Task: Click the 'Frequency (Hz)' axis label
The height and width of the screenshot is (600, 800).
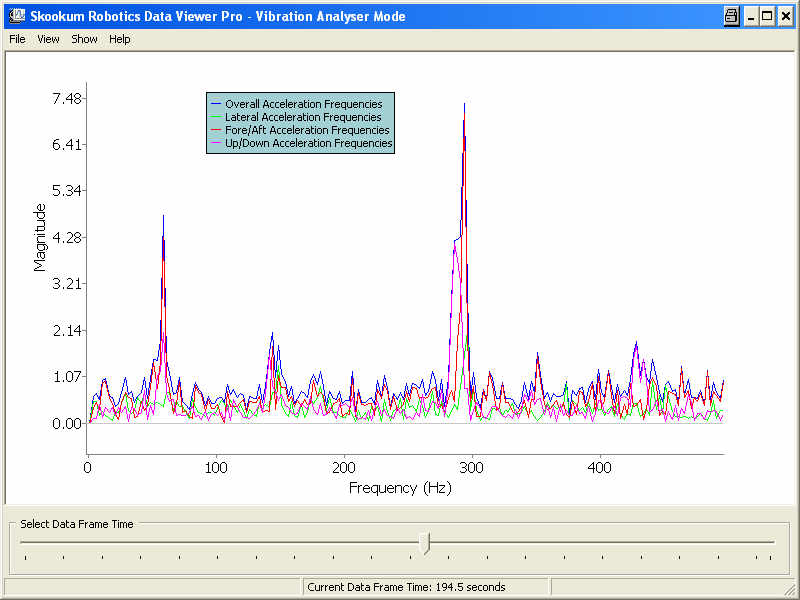Action: pyautogui.click(x=400, y=488)
